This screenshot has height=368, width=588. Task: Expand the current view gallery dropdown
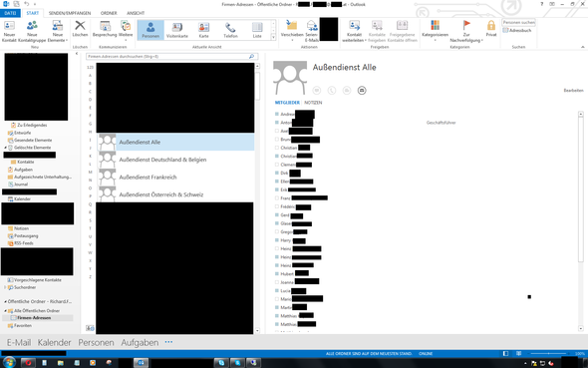tap(273, 37)
